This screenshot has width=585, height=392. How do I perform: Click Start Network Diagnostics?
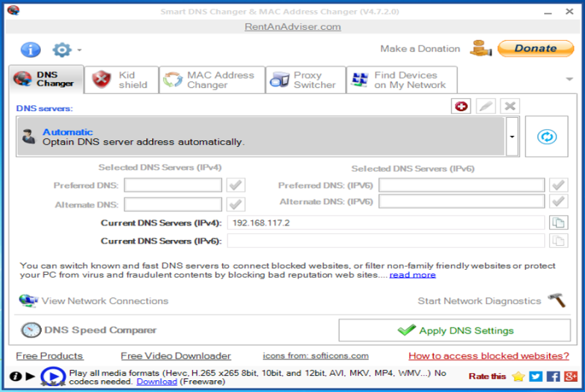[479, 301]
